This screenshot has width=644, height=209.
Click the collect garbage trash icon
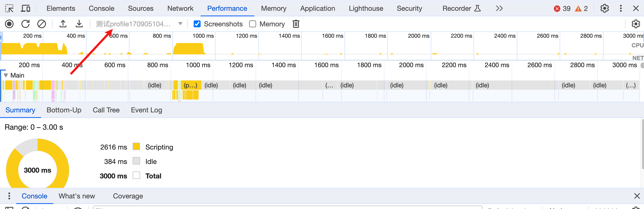click(296, 24)
